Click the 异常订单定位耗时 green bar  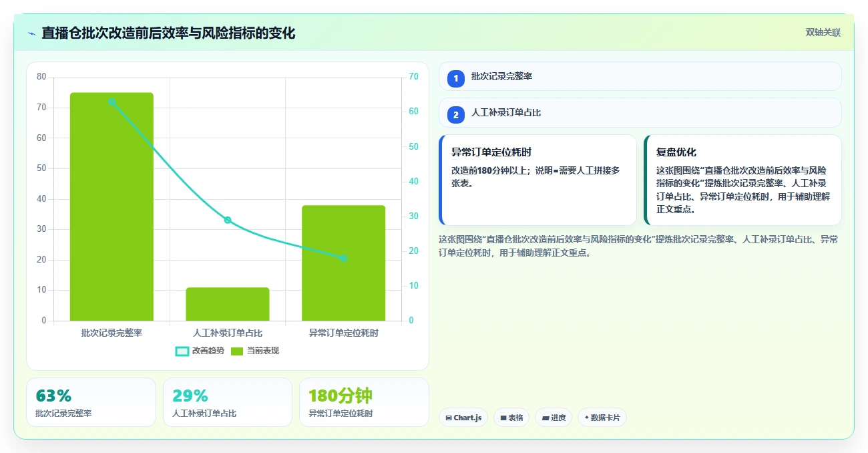point(343,263)
